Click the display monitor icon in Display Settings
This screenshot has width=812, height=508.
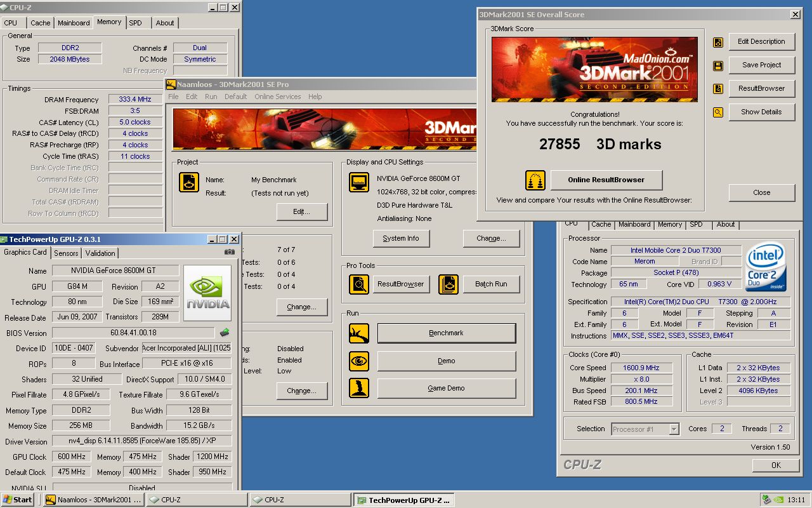[359, 182]
